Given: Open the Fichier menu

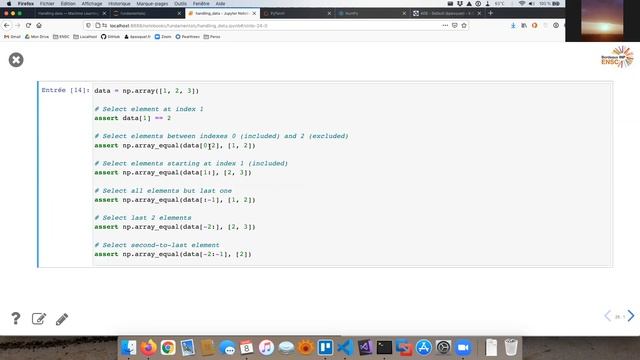Looking at the screenshot, I should pos(47,4).
